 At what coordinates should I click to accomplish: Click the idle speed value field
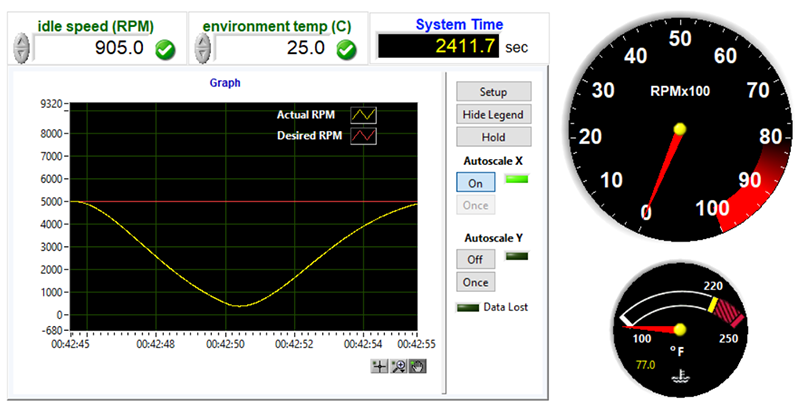click(x=90, y=47)
